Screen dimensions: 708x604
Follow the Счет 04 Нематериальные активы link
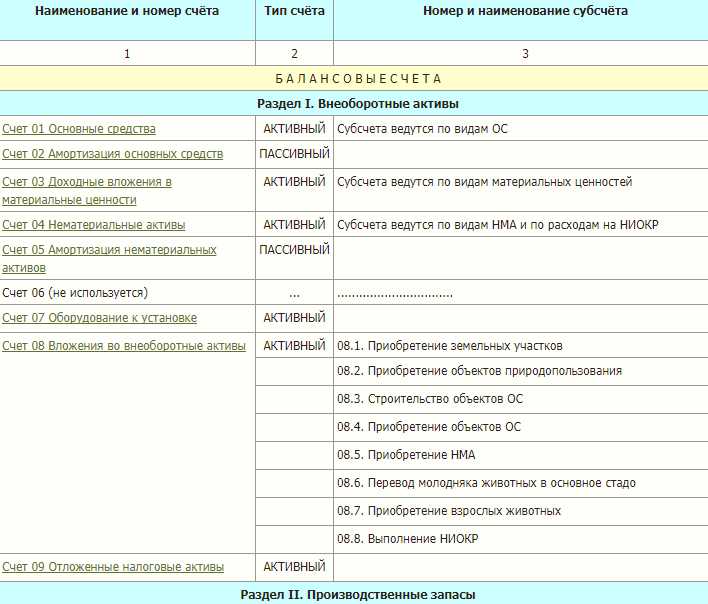(x=94, y=225)
